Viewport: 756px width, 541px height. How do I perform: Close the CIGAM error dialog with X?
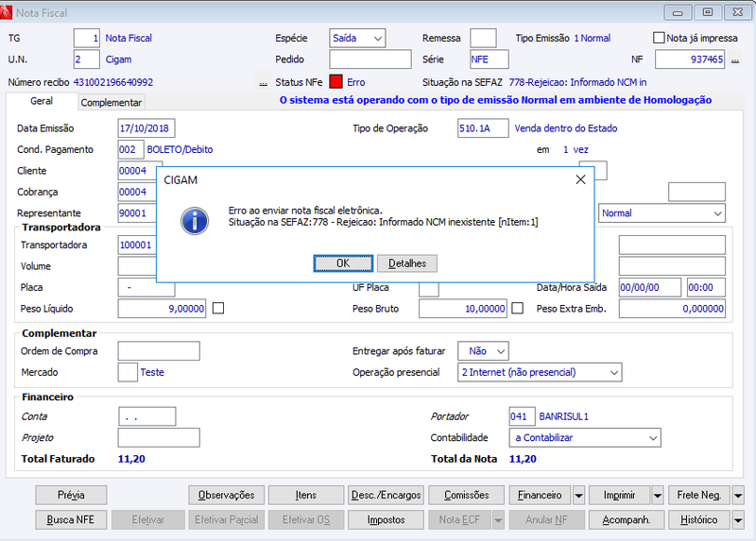point(580,179)
